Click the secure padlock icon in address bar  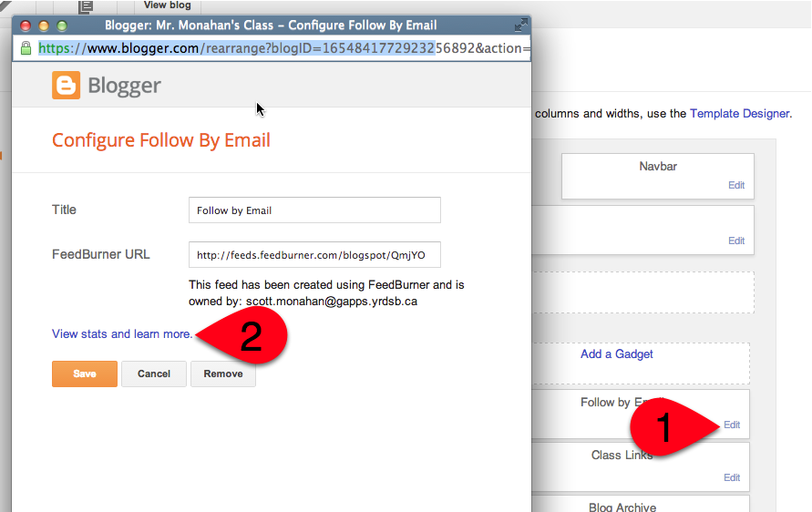26,48
